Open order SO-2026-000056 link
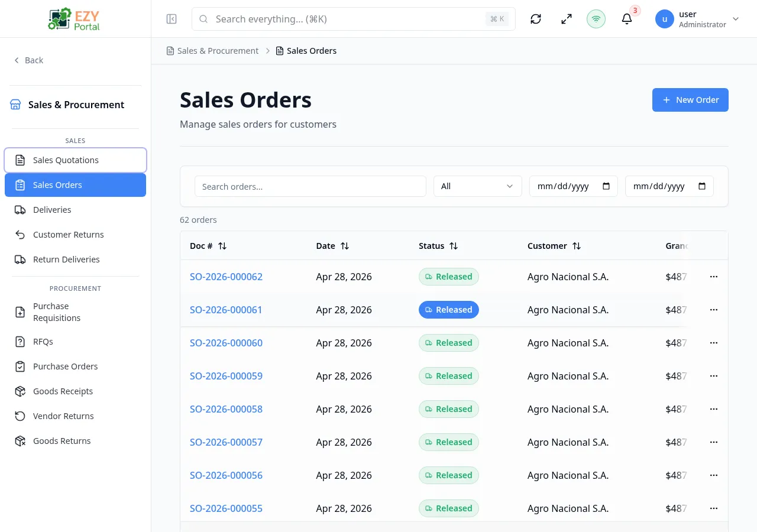This screenshot has width=757, height=532. [x=226, y=475]
